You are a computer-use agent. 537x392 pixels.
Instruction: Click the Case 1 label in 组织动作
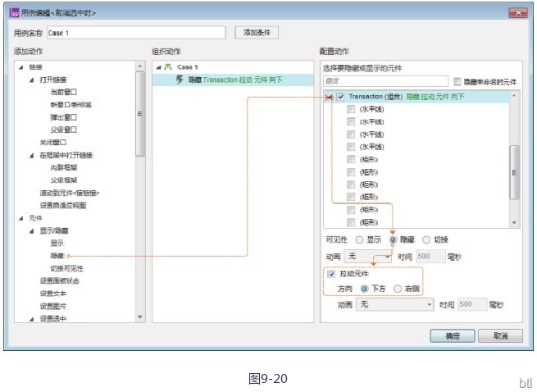[x=187, y=67]
